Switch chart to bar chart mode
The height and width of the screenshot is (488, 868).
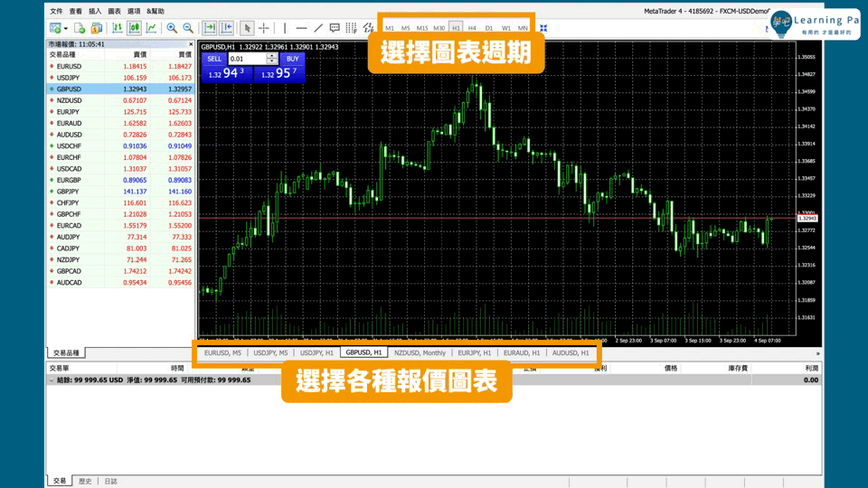(x=118, y=28)
